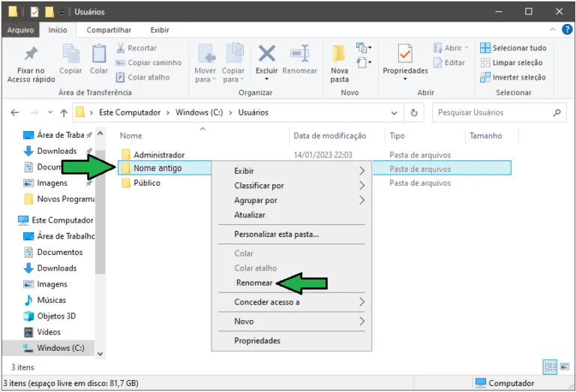This screenshot has height=392, width=576.
Task: Open Classificar por submenu
Action: click(x=292, y=186)
